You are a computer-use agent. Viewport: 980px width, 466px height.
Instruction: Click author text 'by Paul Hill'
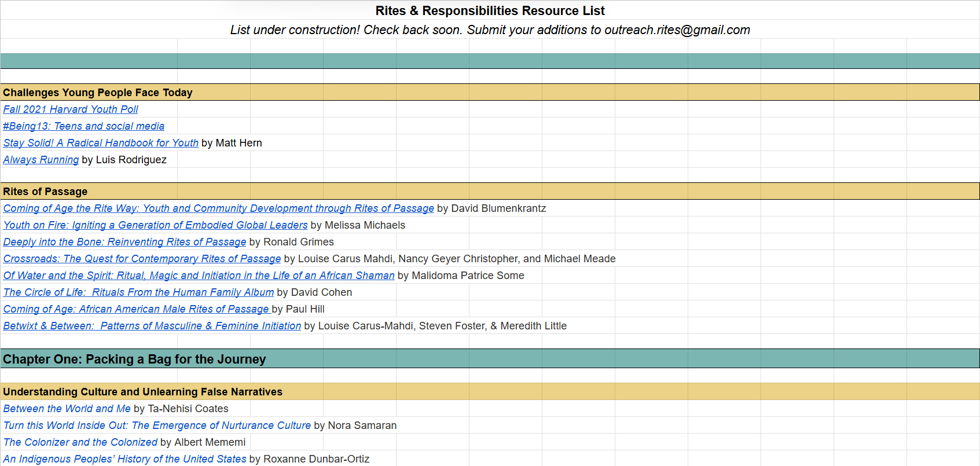tap(298, 309)
